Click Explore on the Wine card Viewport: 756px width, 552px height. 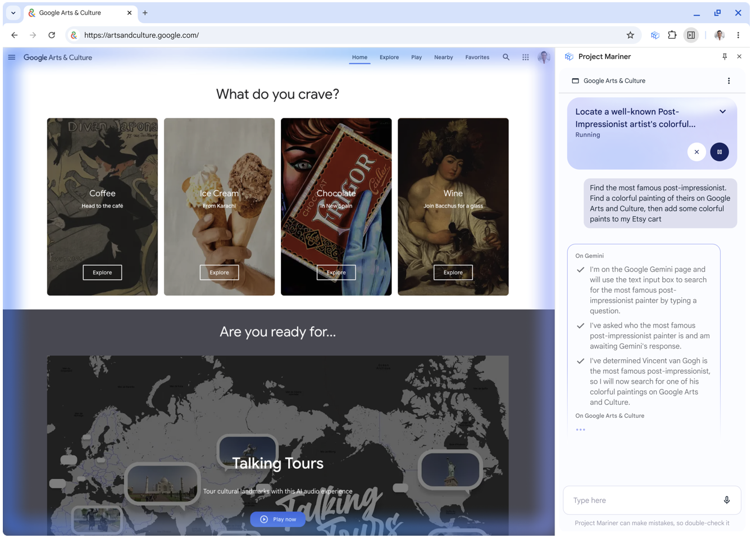453,273
